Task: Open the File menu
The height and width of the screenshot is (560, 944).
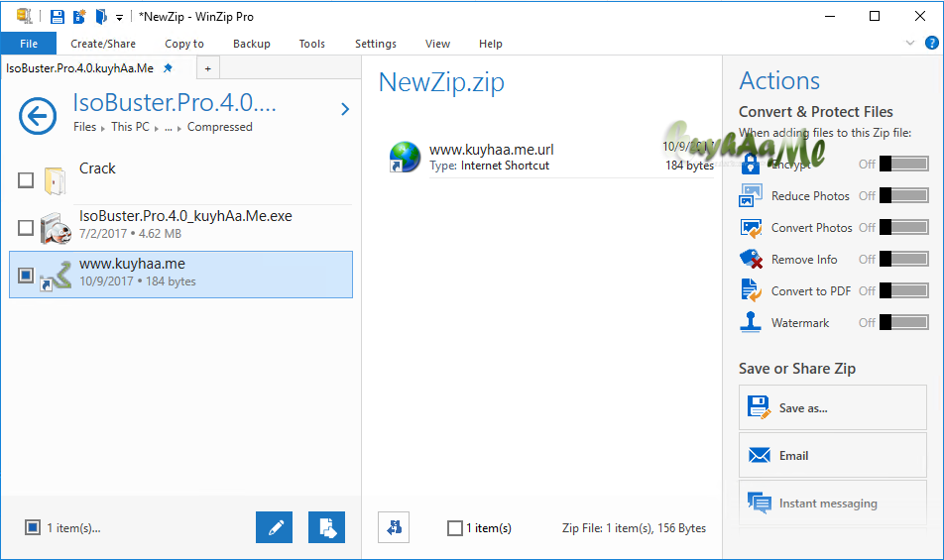Action: pos(29,44)
